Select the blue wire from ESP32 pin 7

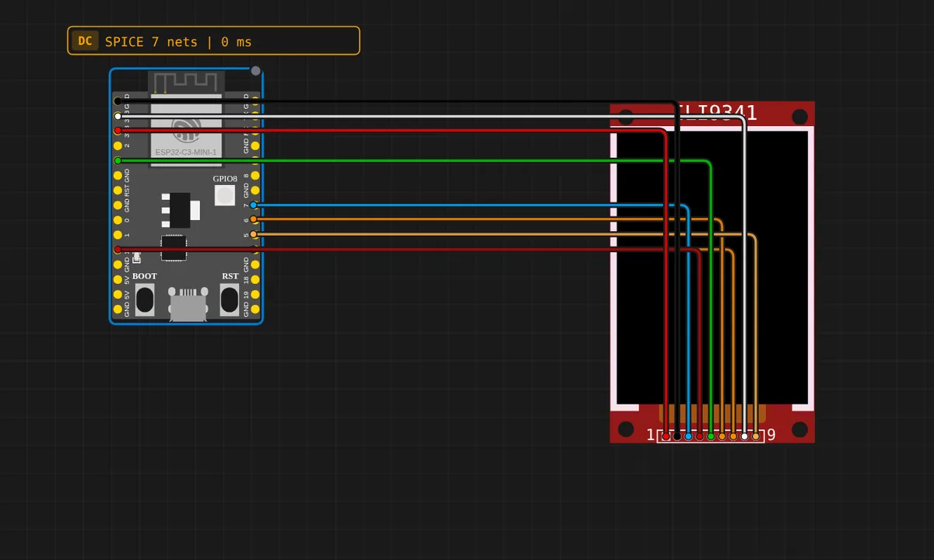[467, 205]
